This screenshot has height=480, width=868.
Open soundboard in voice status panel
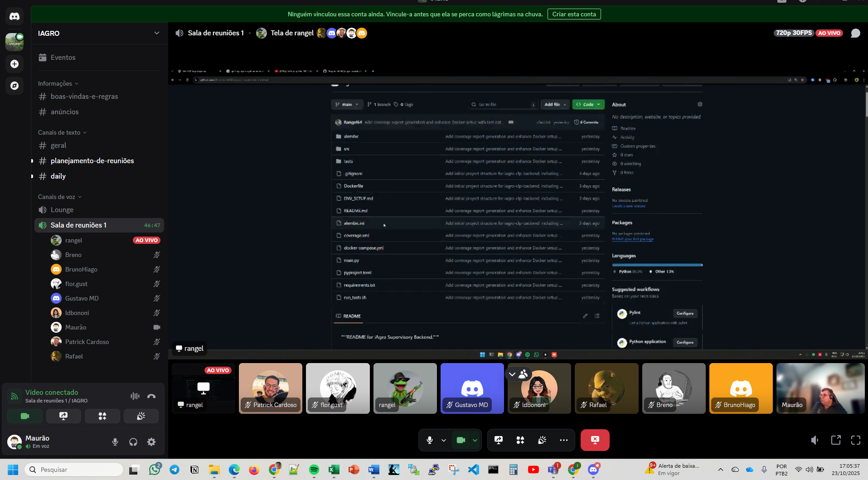pos(141,416)
